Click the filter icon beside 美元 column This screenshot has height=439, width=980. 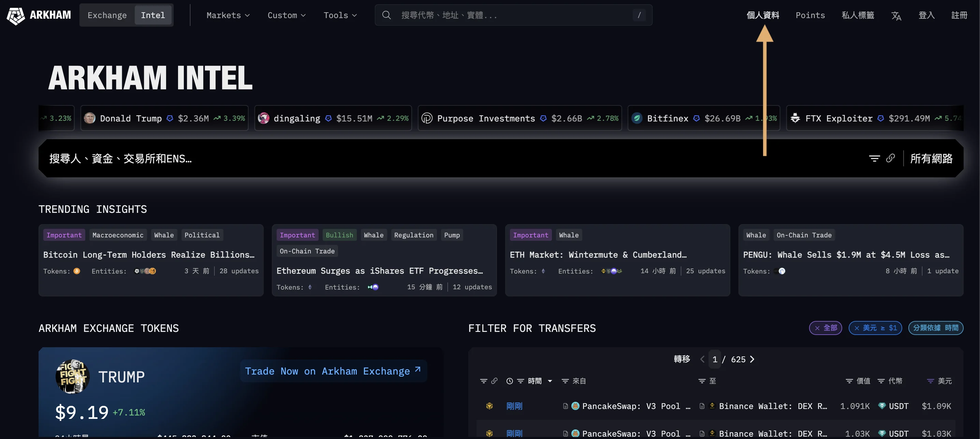click(931, 381)
